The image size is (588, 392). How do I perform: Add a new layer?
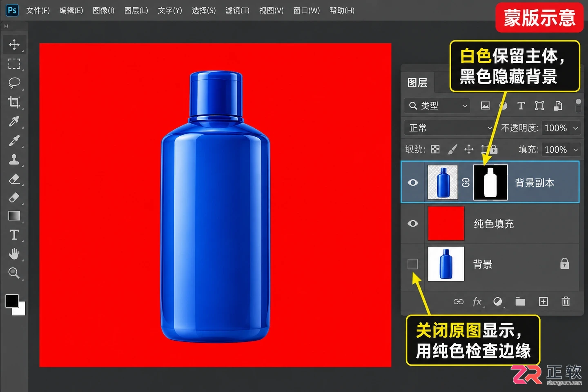[x=543, y=302]
